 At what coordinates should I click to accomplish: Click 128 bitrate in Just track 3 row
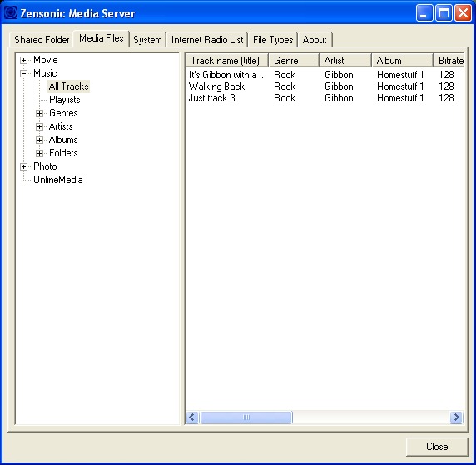[446, 98]
